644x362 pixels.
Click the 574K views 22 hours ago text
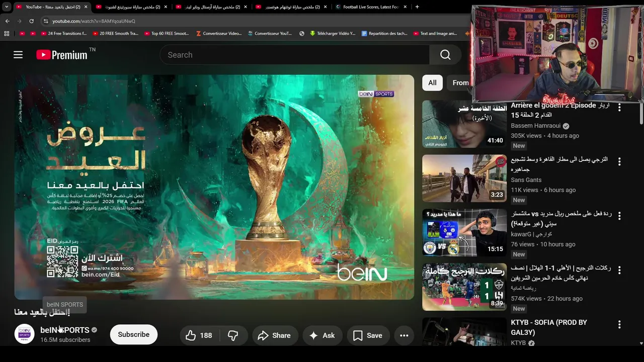[x=547, y=299]
